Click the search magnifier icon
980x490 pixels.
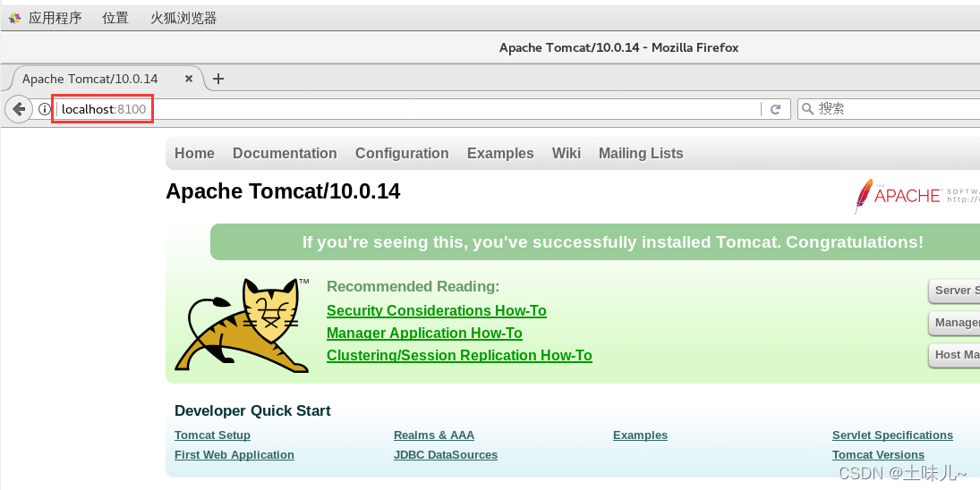click(x=807, y=108)
